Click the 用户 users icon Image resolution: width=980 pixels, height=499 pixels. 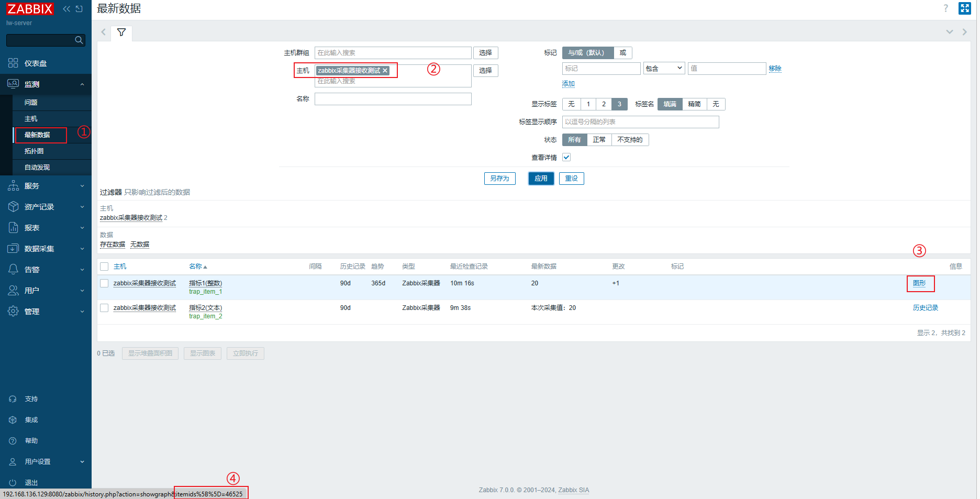click(x=13, y=291)
